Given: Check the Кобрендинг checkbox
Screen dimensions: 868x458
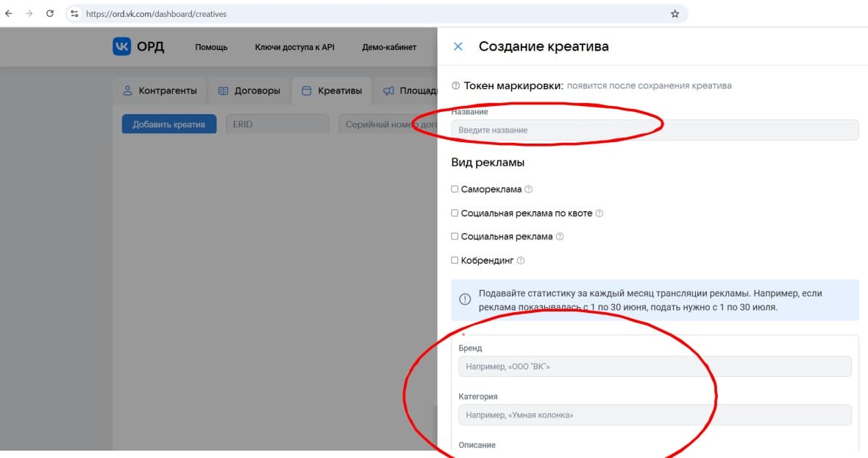Looking at the screenshot, I should pos(455,261).
